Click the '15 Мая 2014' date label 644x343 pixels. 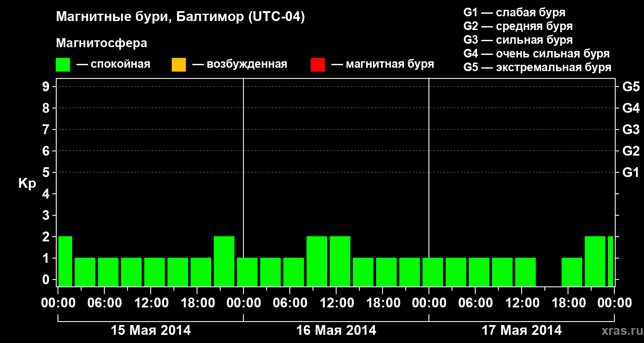click(151, 331)
